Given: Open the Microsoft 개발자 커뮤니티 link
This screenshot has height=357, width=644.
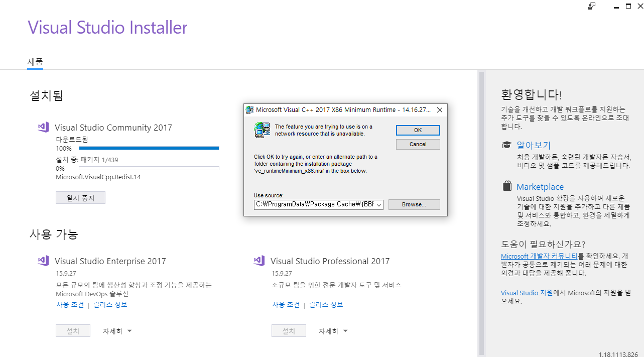Looking at the screenshot, I should 539,256.
